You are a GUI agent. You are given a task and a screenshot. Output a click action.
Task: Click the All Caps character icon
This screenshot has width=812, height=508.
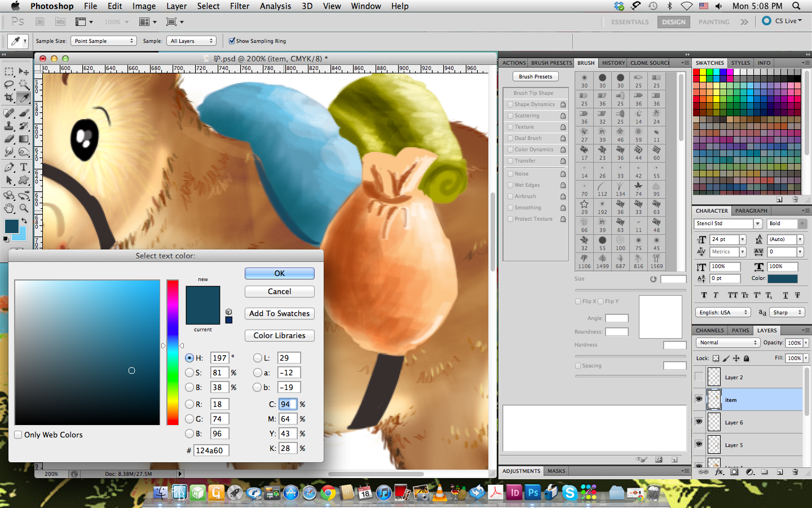(x=732, y=295)
